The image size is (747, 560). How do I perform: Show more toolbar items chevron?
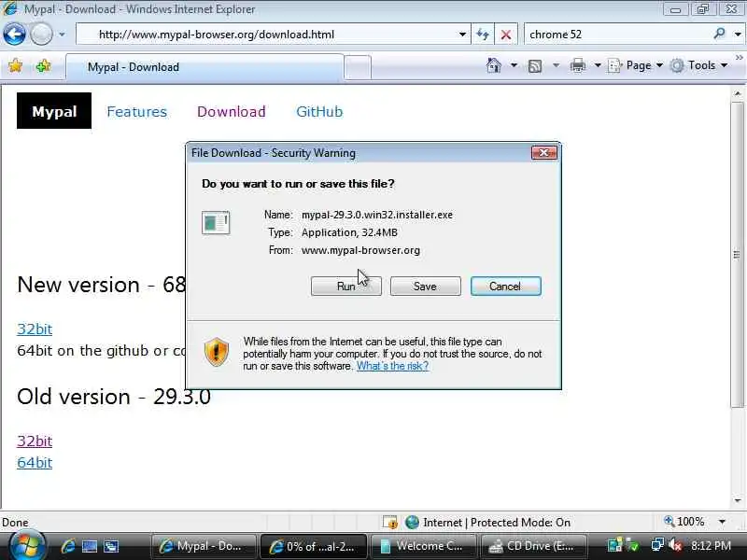(x=739, y=58)
